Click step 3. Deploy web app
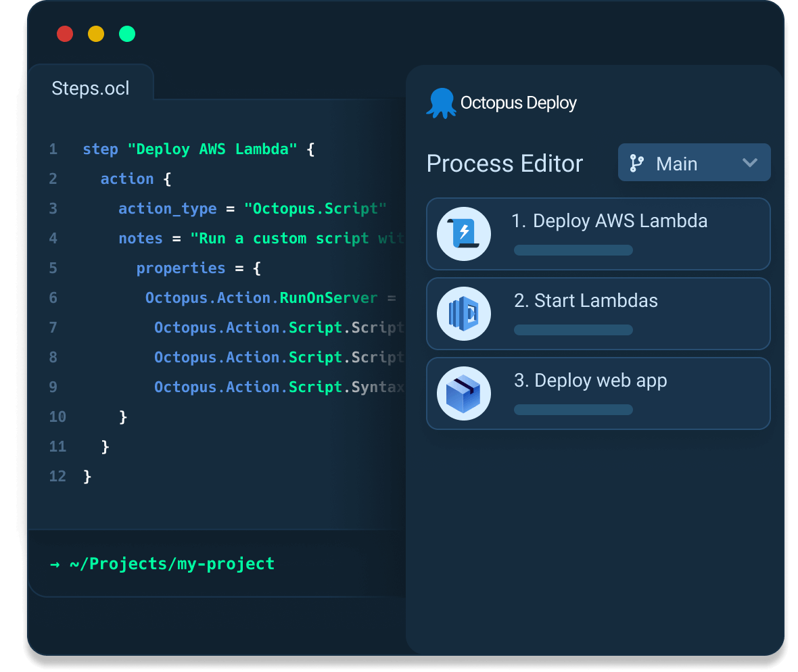798x672 pixels. [x=598, y=393]
